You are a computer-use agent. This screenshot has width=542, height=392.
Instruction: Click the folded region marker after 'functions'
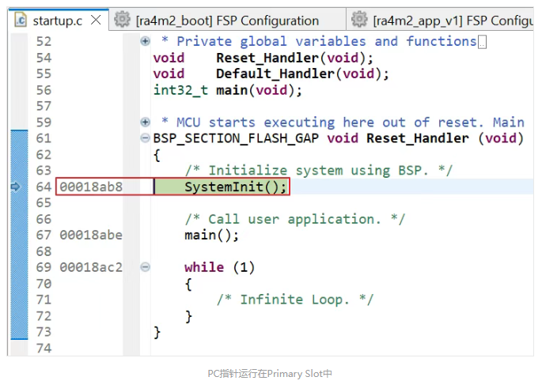(x=482, y=42)
